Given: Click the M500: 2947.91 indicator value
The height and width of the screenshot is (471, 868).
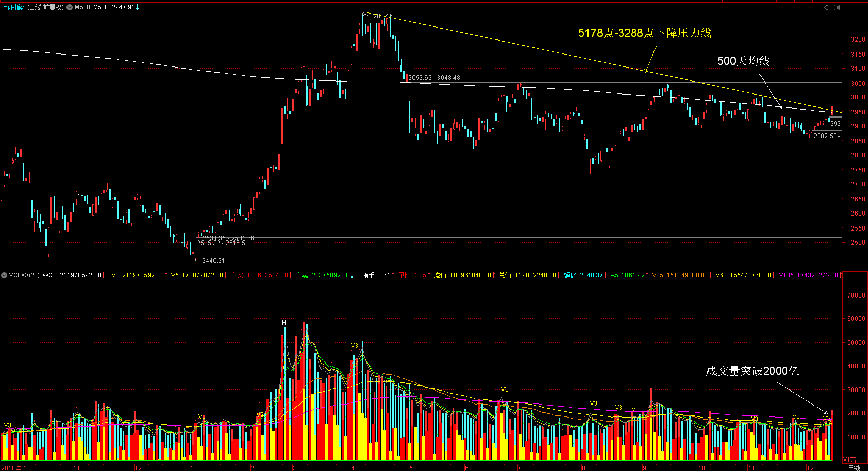Looking at the screenshot, I should pos(114,7).
